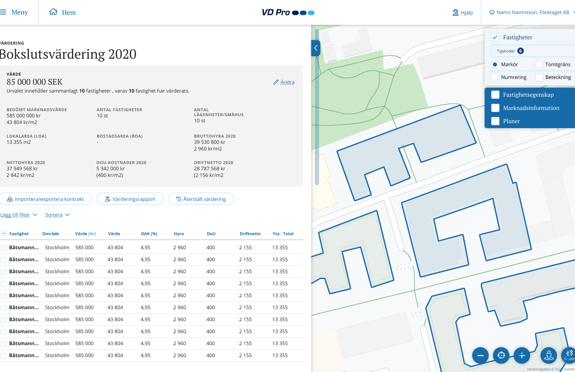Select the Markör radio button
The image size is (575, 372).
(x=495, y=65)
